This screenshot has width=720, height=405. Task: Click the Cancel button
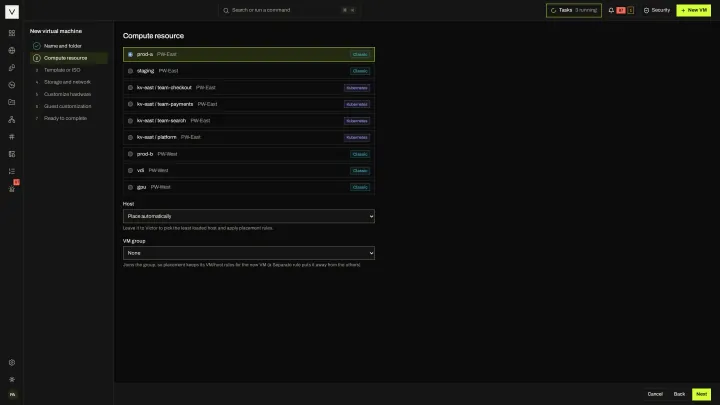pyautogui.click(x=655, y=394)
